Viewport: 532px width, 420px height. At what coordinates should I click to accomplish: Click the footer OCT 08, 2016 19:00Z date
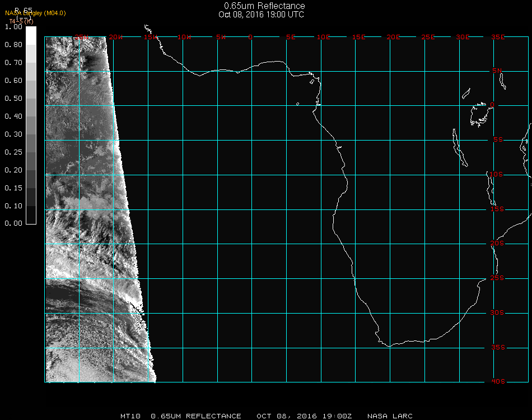point(304,416)
